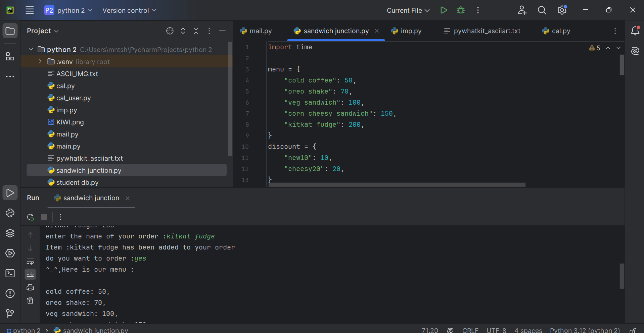
Task: Toggle soft-wrap in Run console
Action: pos(30,261)
